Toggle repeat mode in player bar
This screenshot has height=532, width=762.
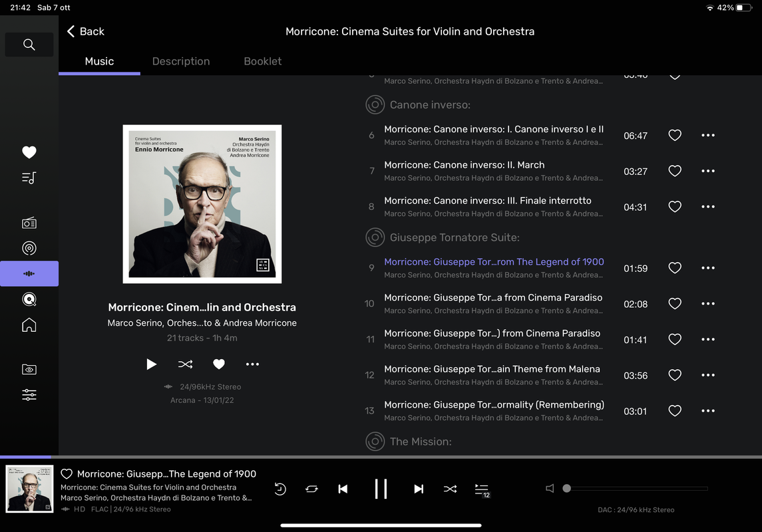[311, 489]
